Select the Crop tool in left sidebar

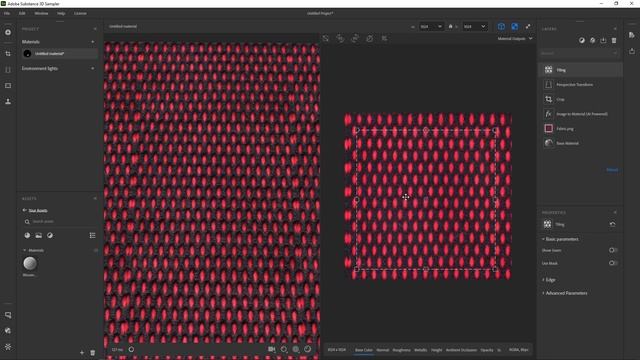pyautogui.click(x=8, y=53)
